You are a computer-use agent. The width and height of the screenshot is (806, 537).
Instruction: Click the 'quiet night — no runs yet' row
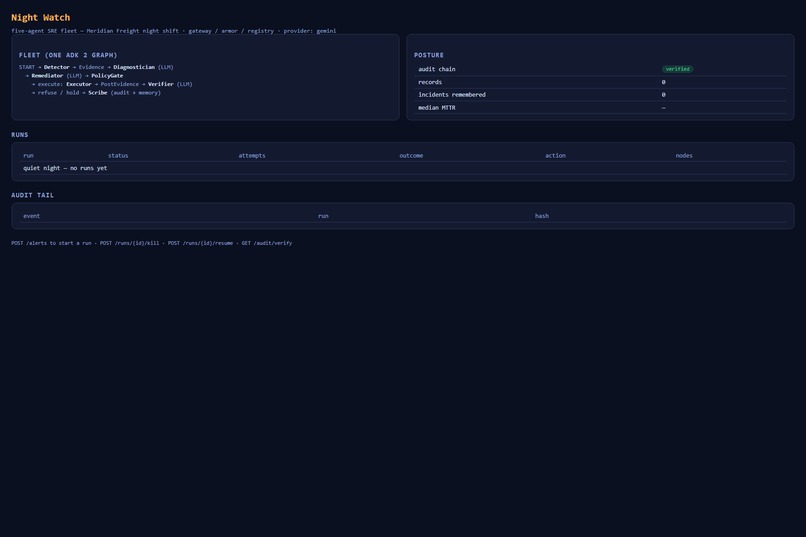403,168
